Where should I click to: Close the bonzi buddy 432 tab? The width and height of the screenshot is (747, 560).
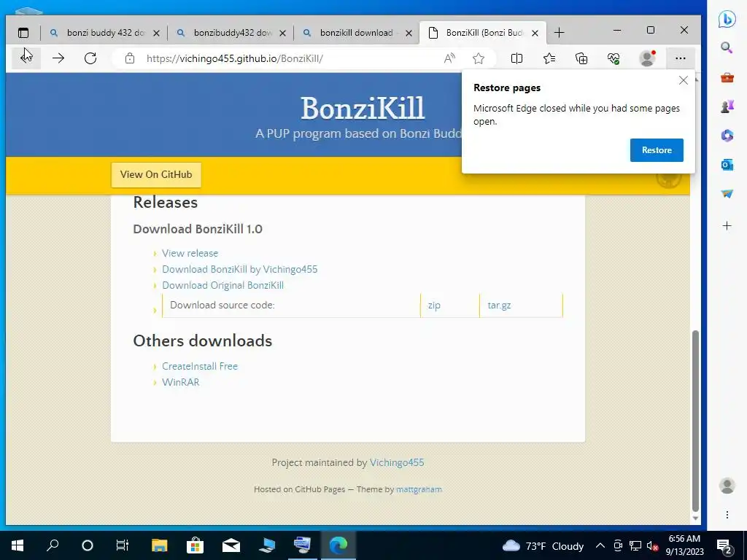coord(156,33)
